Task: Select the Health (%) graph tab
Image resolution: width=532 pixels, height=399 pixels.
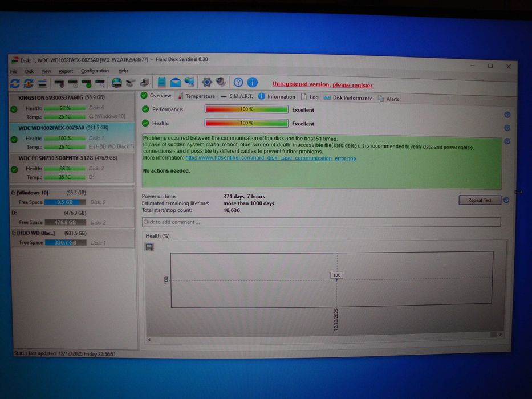Action: point(157,236)
